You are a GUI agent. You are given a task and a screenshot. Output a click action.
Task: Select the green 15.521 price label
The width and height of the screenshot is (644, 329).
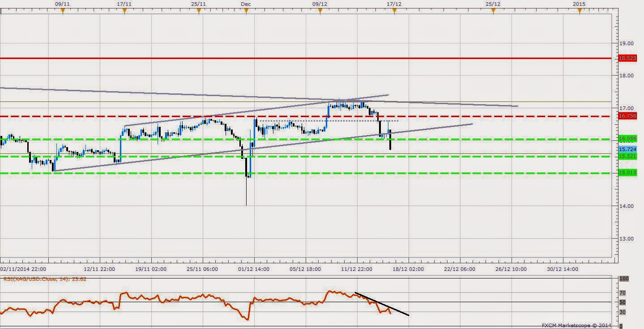tap(627, 156)
